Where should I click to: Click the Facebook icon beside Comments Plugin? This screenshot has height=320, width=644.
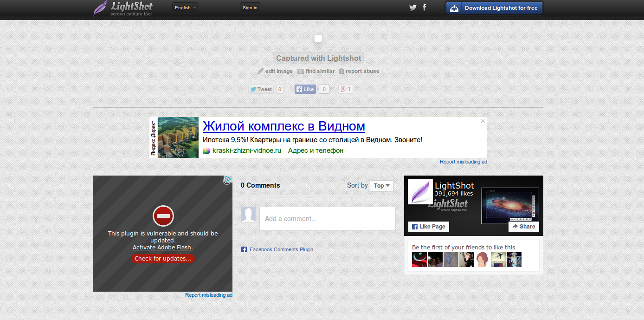click(244, 249)
